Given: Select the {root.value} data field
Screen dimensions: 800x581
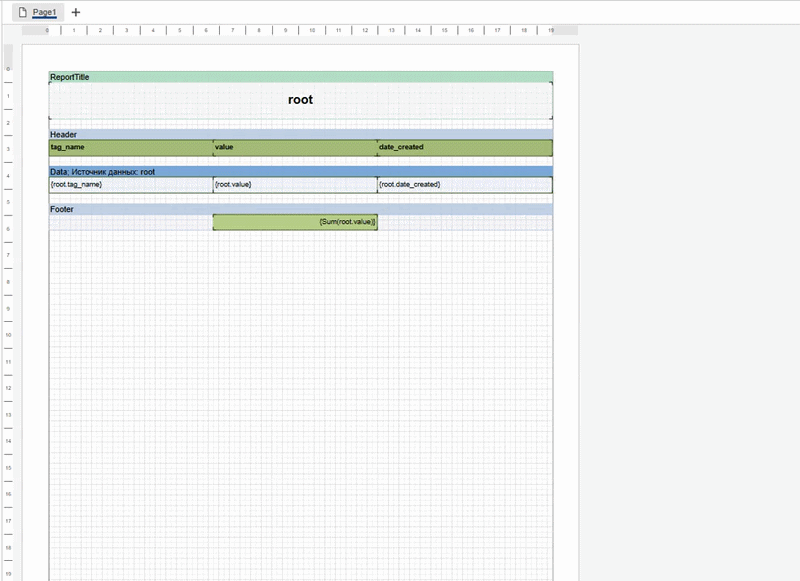Looking at the screenshot, I should pos(295,185).
